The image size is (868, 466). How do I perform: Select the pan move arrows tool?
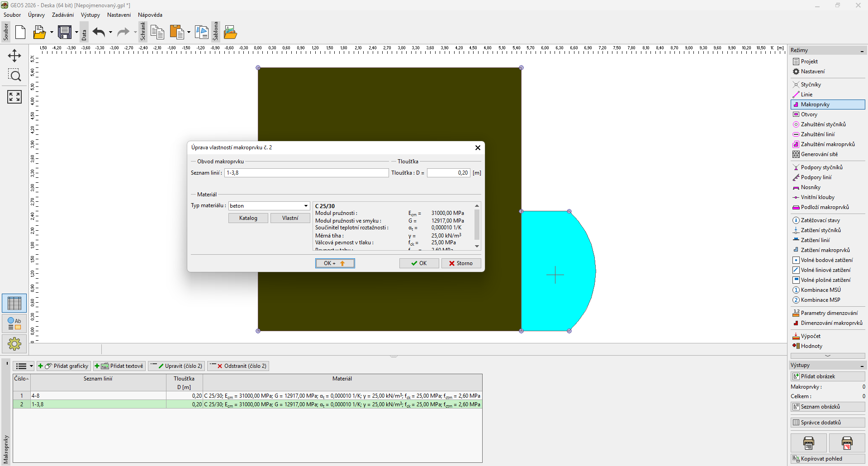pyautogui.click(x=14, y=56)
